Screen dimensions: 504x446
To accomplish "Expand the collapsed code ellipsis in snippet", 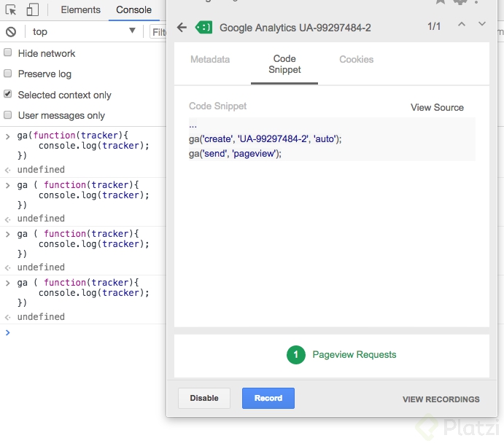I will click(x=193, y=125).
